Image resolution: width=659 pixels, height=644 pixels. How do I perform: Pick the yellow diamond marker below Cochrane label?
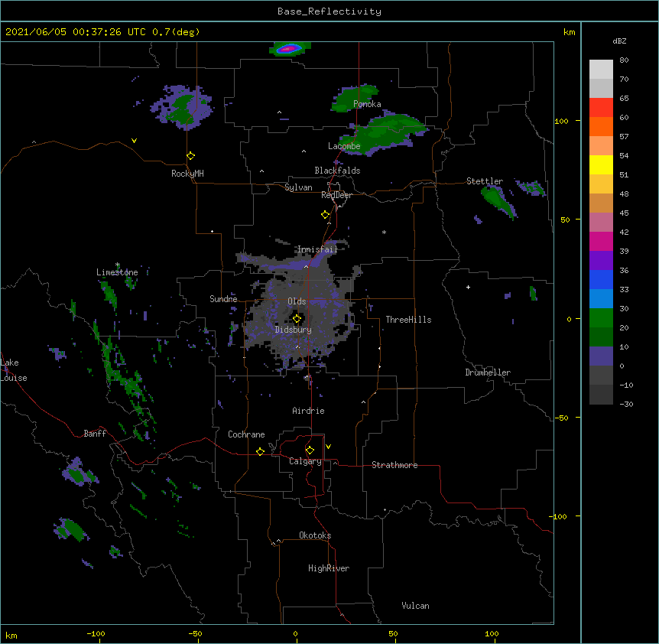tap(260, 451)
